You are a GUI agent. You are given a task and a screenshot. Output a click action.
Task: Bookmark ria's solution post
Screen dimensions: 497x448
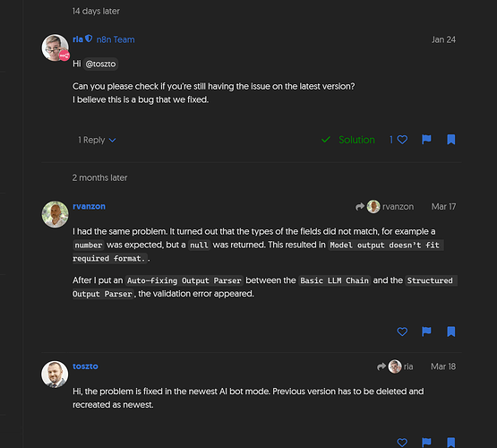(450, 140)
